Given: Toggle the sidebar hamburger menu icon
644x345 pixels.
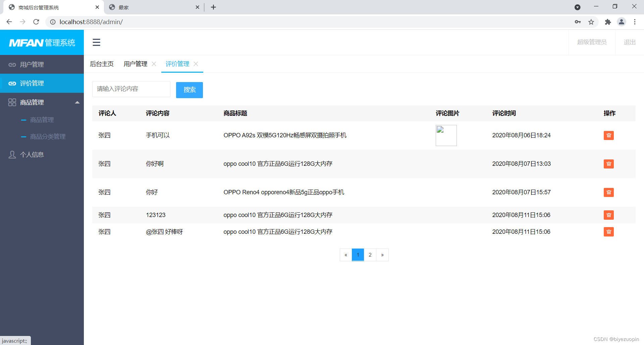Looking at the screenshot, I should tap(97, 42).
